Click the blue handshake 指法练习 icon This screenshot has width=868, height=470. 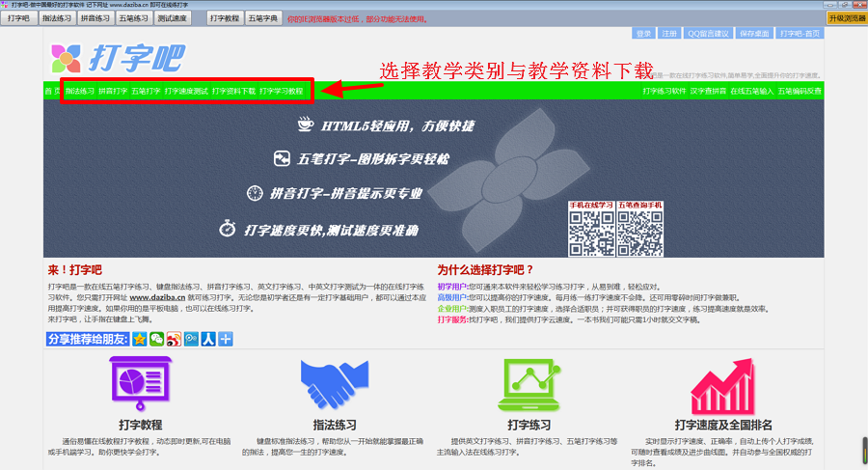335,384
